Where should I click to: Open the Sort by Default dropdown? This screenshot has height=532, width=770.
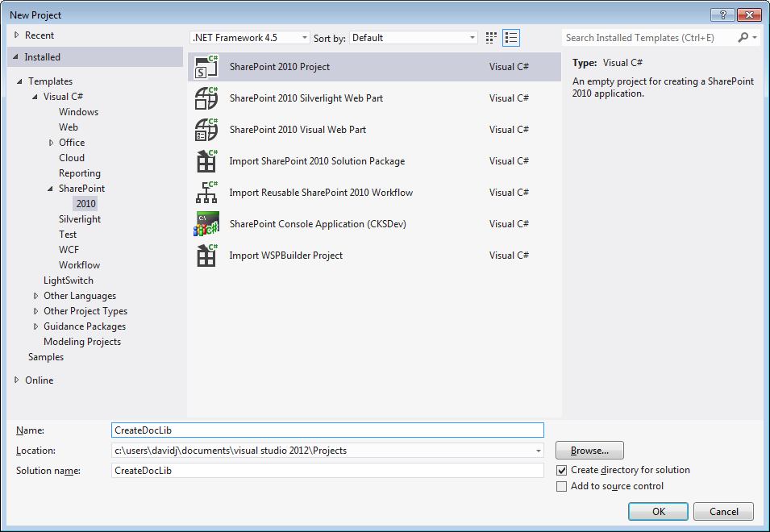point(414,38)
